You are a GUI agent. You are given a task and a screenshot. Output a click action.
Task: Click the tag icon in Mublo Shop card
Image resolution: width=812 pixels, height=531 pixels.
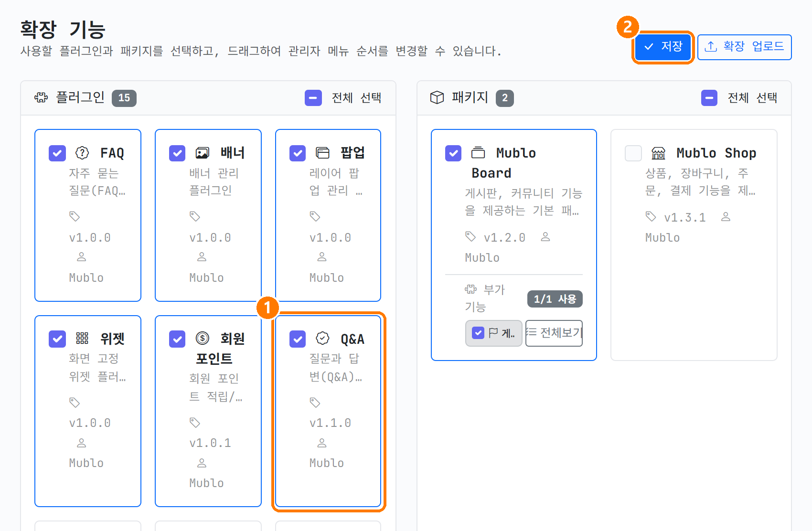tap(651, 216)
